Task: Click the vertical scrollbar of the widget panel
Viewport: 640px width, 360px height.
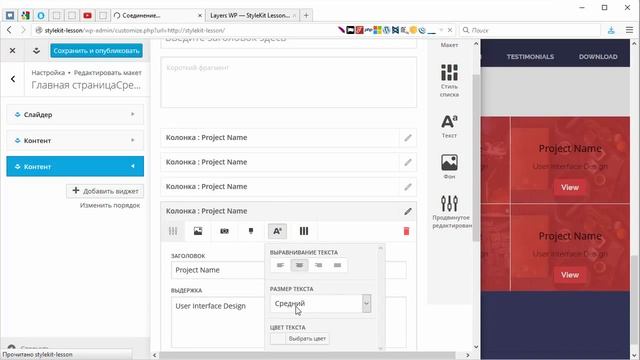Action: (476, 158)
